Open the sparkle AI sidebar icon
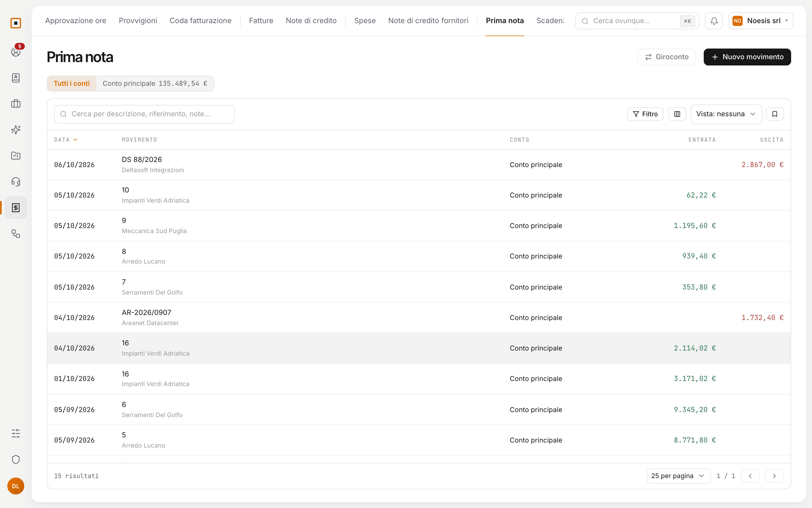812x508 pixels. click(x=16, y=130)
